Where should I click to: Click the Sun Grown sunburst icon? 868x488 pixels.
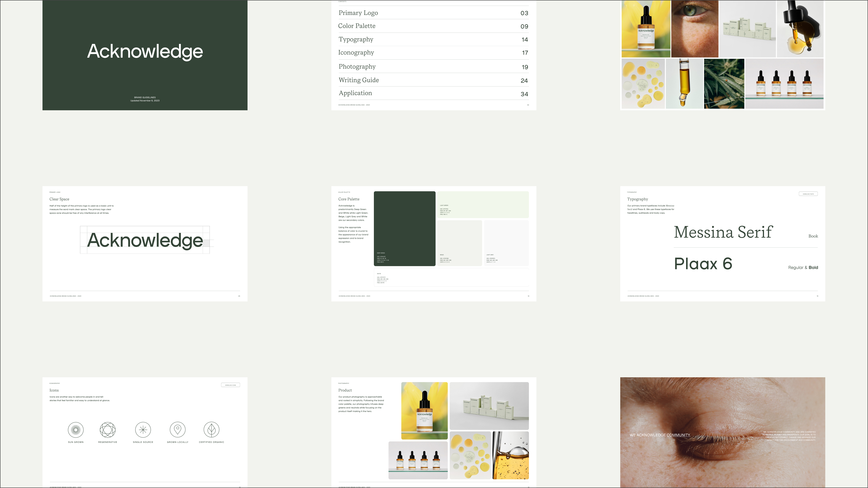coord(75,430)
